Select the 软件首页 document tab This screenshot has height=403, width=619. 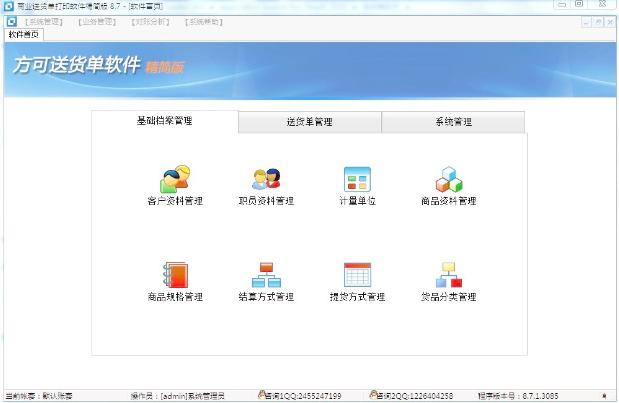(27, 34)
